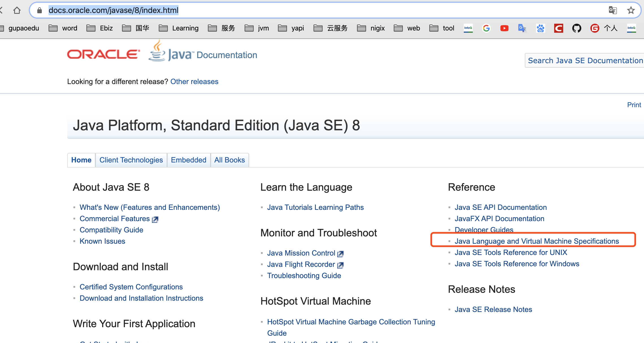Open the Learning bookmark folder

click(x=179, y=28)
